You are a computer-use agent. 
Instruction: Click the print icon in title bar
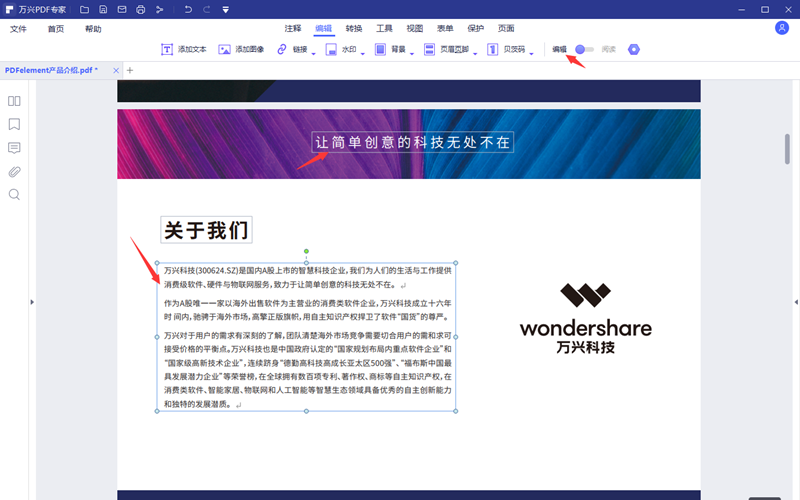point(140,10)
